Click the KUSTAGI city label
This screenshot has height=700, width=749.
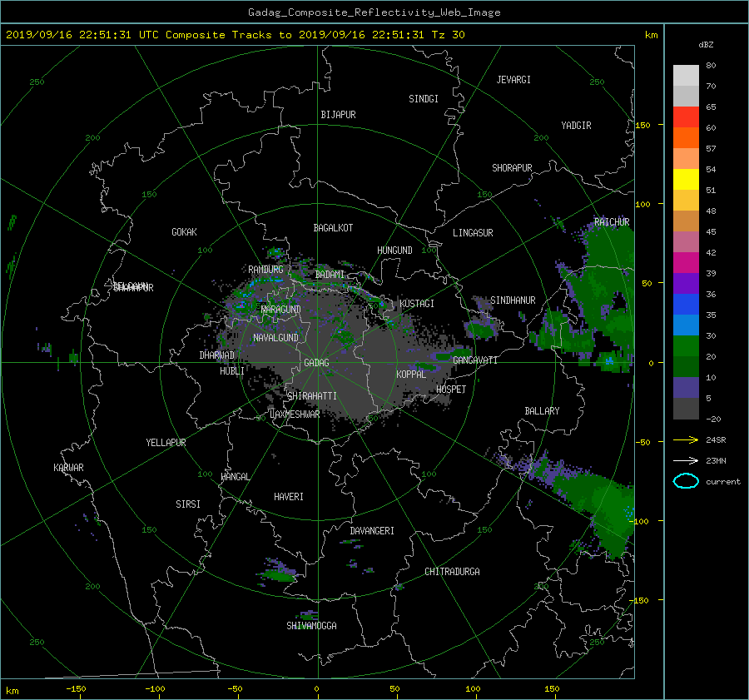point(417,304)
